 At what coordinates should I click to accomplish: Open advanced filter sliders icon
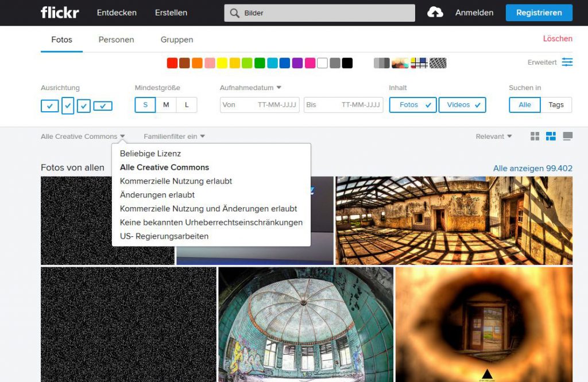point(567,62)
